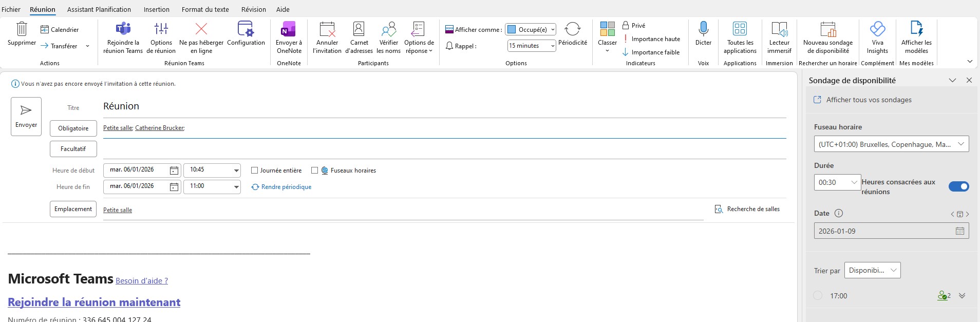Screen dimensions: 980x322
Task: Click the Obligatoire button
Action: pyautogui.click(x=73, y=128)
